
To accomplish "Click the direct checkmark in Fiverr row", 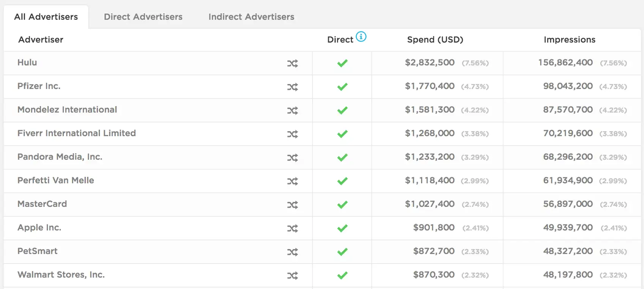I will pyautogui.click(x=343, y=134).
